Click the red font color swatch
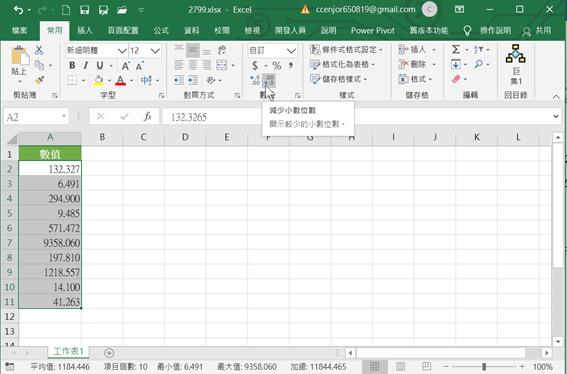 pos(120,84)
